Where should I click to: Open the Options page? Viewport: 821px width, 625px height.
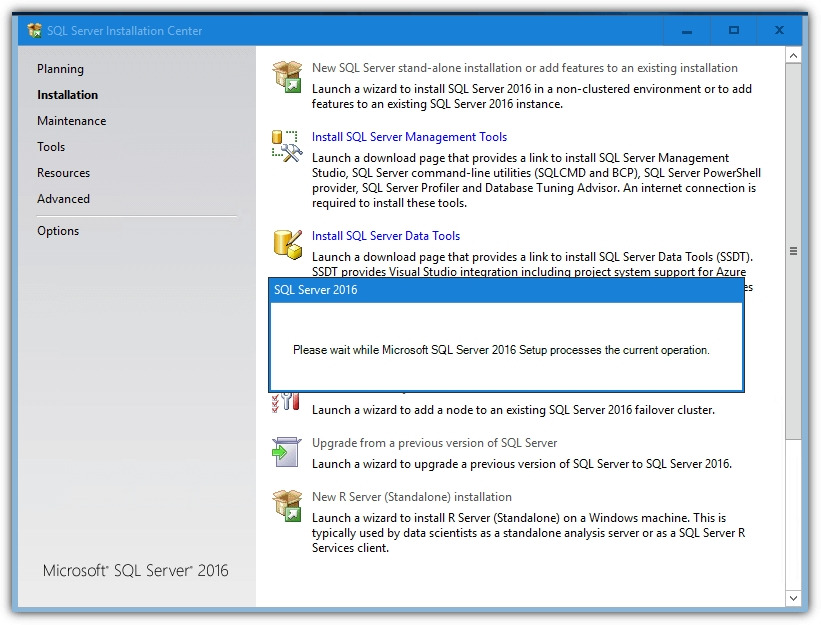coord(58,231)
